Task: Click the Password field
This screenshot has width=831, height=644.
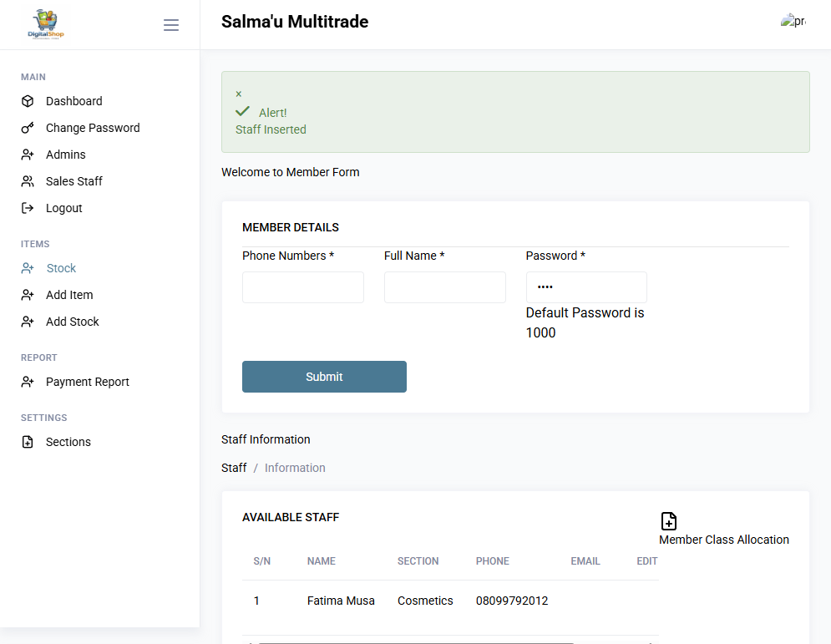Action: click(586, 287)
